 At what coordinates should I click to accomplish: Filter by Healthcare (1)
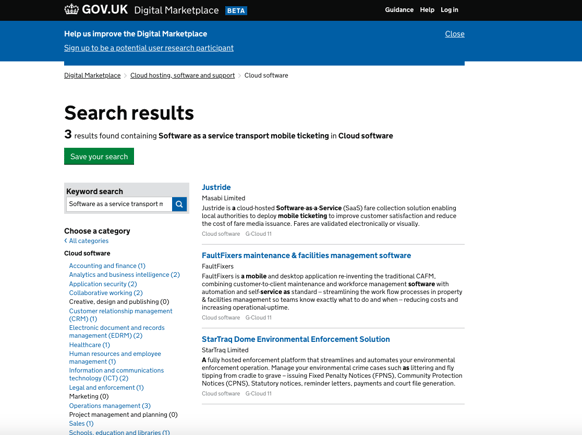(89, 345)
